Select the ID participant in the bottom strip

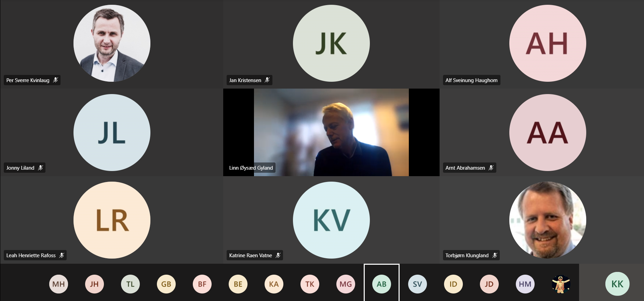[x=453, y=284]
